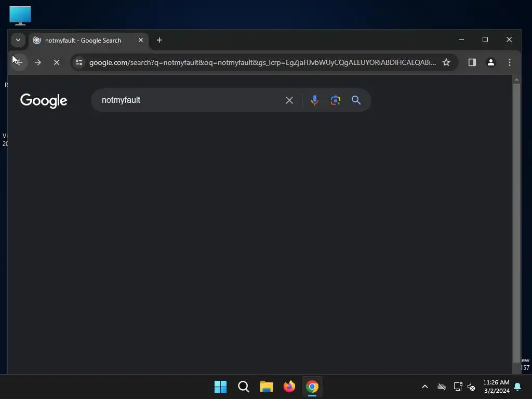View site information icon in address bar

(x=79, y=62)
